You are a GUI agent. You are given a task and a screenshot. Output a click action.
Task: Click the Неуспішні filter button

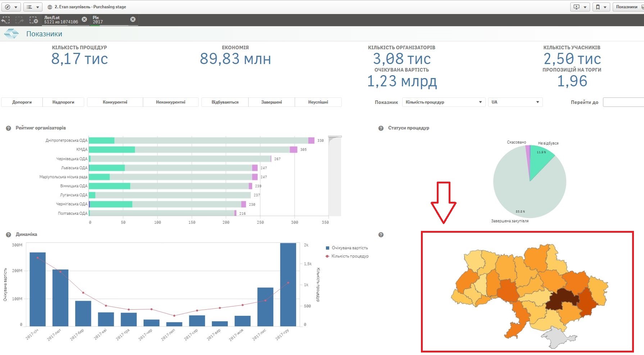coord(318,102)
